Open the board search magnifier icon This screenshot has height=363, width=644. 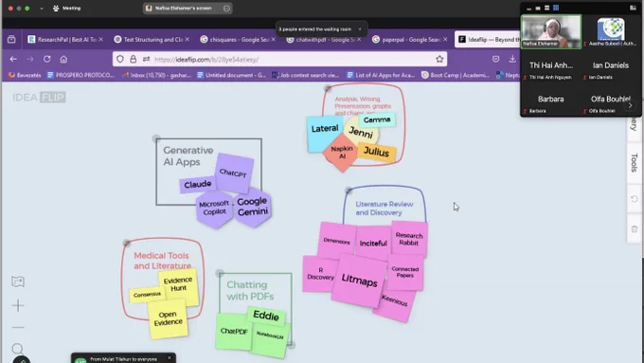click(18, 349)
